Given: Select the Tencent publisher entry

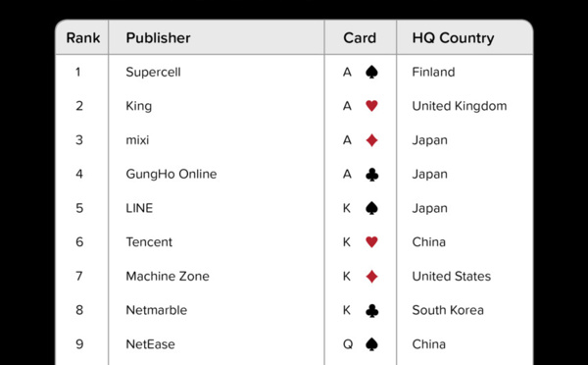Looking at the screenshot, I should 149,242.
